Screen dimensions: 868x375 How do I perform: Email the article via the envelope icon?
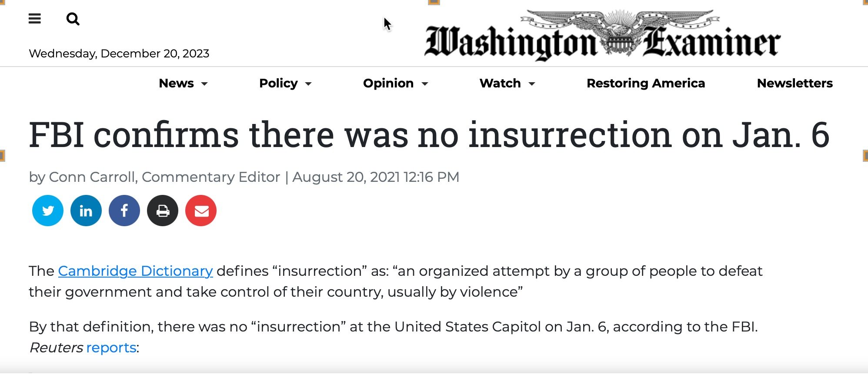(x=201, y=211)
